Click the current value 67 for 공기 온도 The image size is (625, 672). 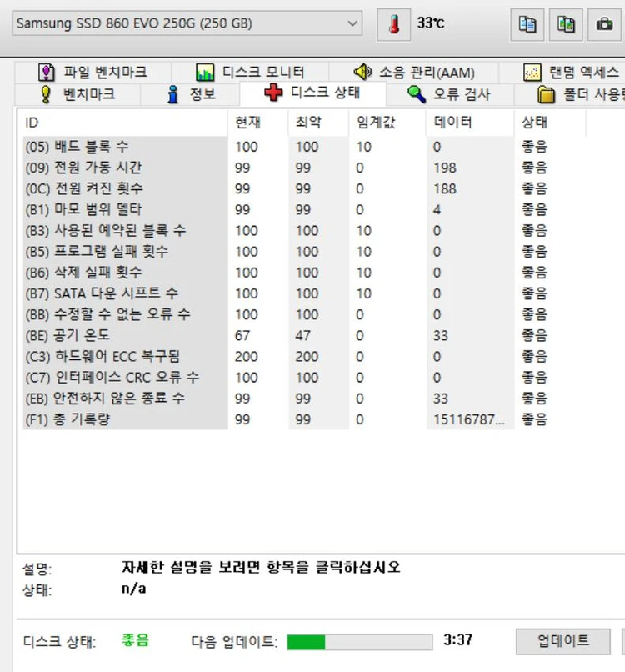pos(242,335)
